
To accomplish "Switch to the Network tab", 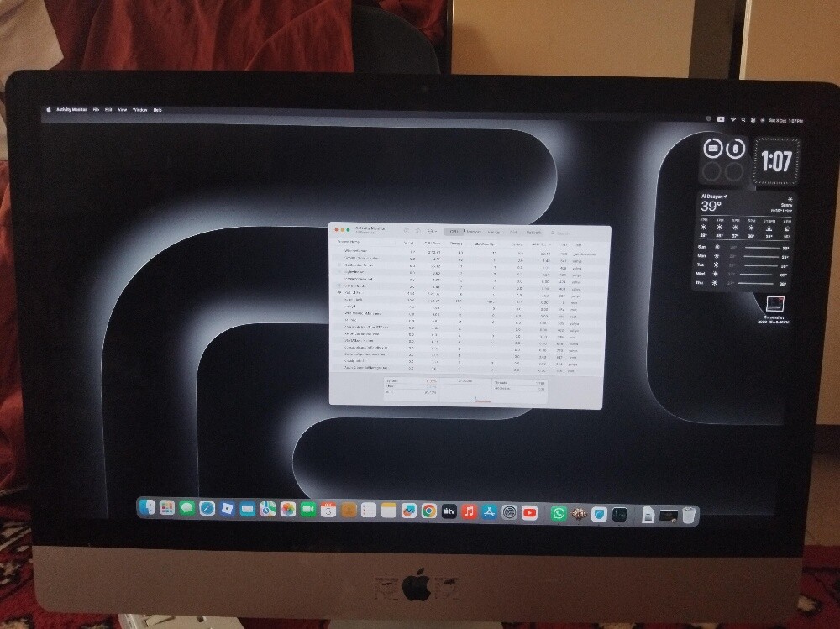I will [x=533, y=233].
